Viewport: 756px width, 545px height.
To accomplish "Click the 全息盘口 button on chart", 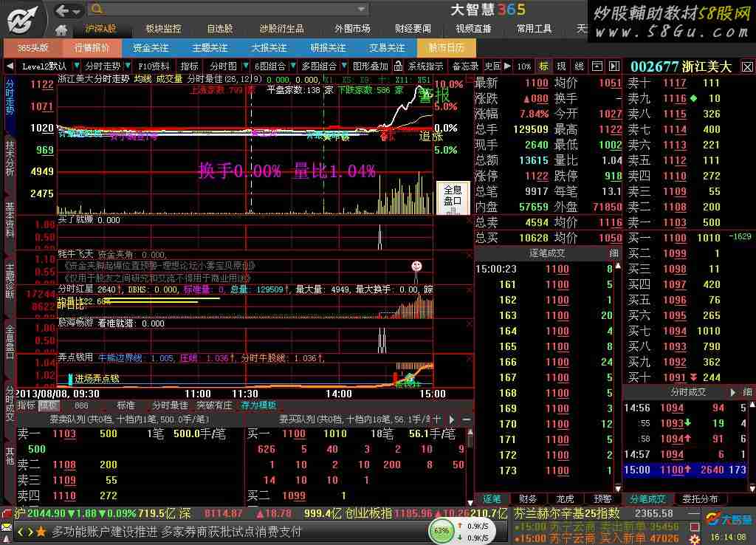I will click(x=453, y=196).
